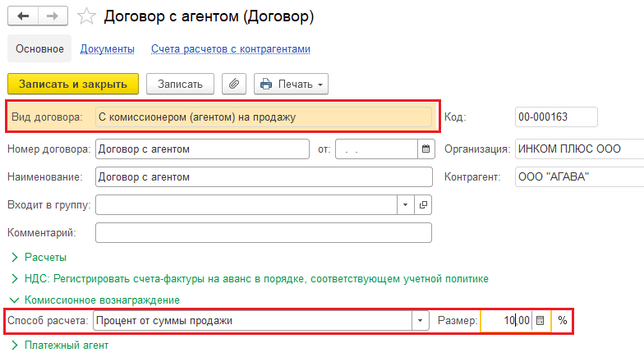Click the paperclip attachments icon
This screenshot has height=357, width=644.
pyautogui.click(x=235, y=84)
